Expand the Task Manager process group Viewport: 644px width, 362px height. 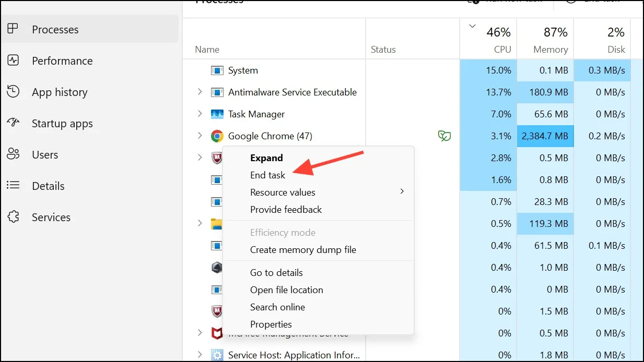click(200, 114)
